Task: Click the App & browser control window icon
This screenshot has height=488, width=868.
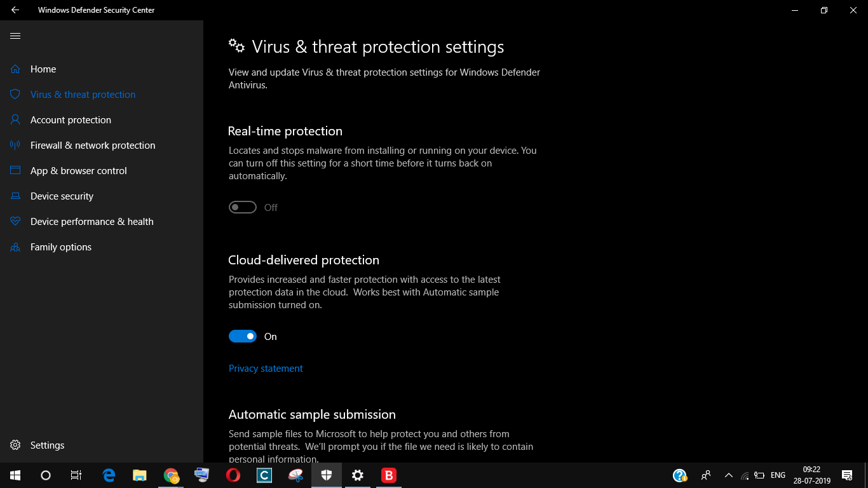Action: coord(15,170)
